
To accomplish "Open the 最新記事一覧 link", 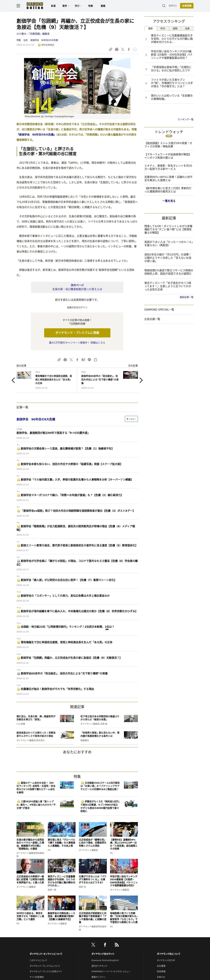I will tap(186, 297).
